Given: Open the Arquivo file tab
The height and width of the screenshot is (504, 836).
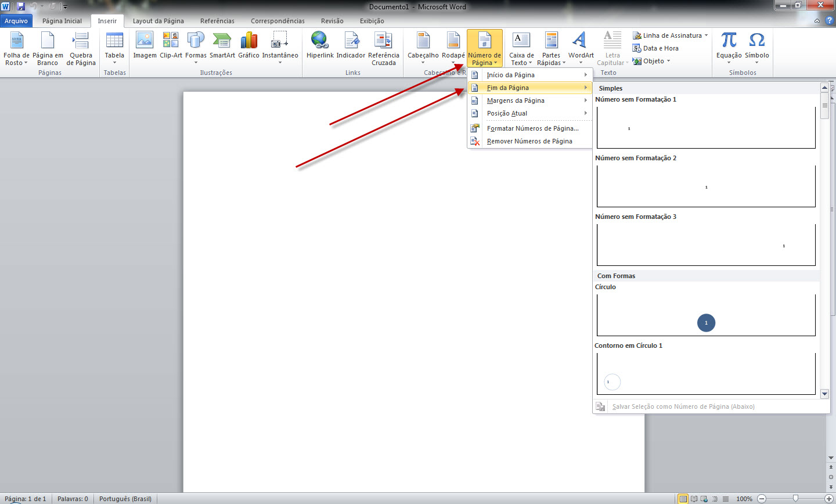Looking at the screenshot, I should 16,21.
